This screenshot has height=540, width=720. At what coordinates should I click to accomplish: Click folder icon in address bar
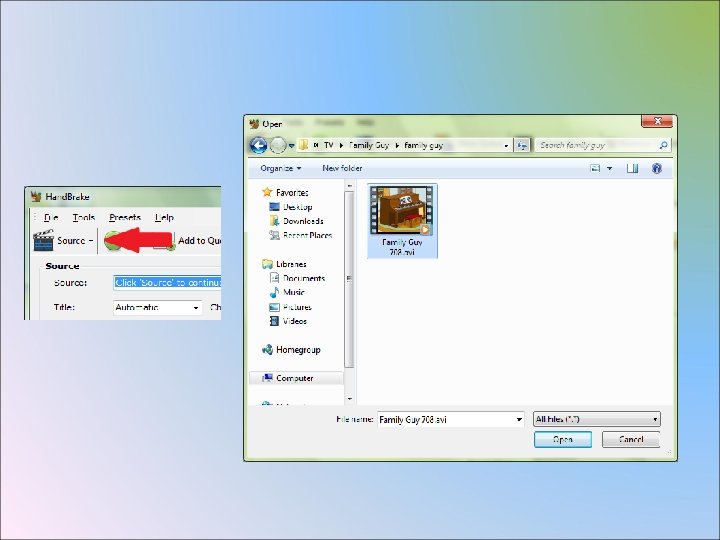pyautogui.click(x=304, y=145)
